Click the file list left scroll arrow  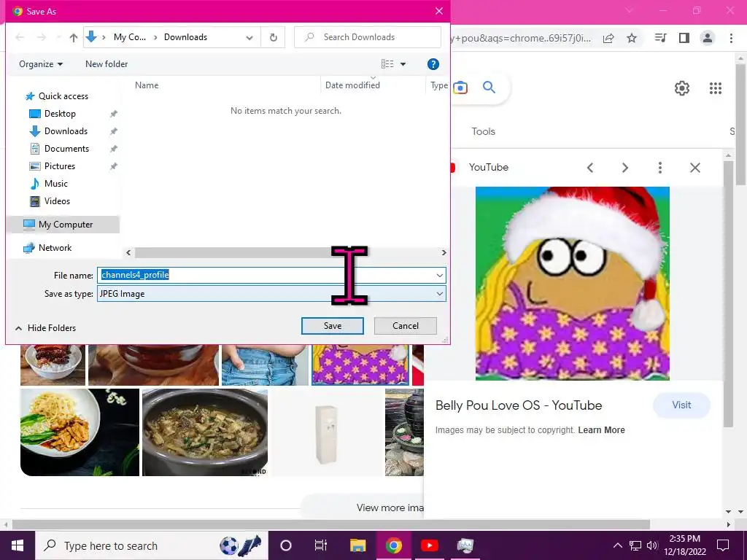[128, 253]
